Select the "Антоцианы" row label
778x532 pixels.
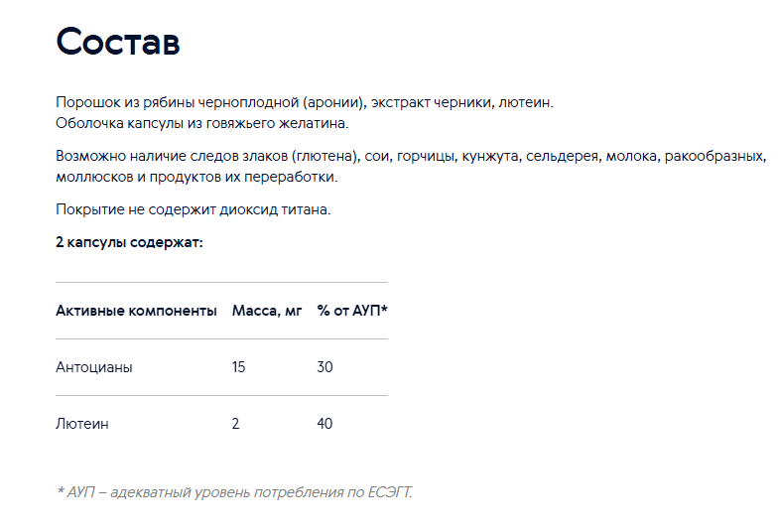click(x=93, y=367)
